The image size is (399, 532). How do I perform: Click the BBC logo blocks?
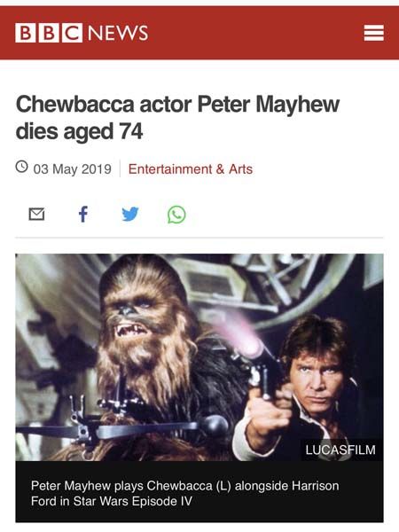point(49,33)
